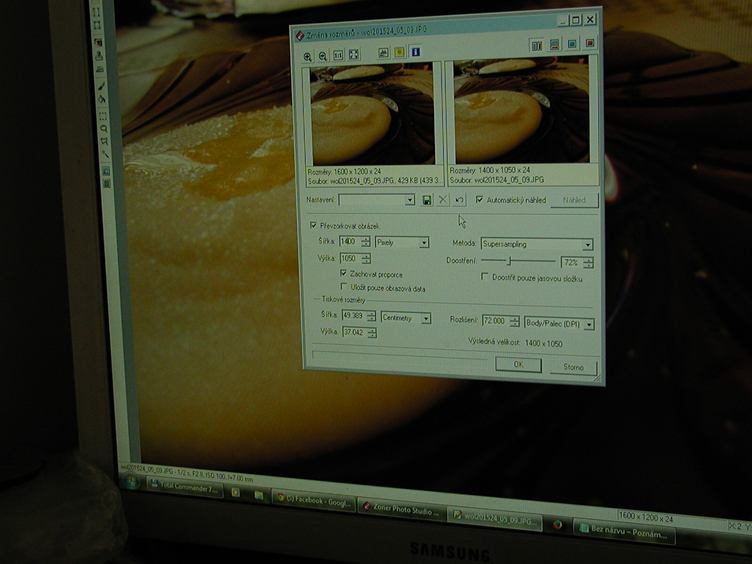Screen dimensions: 752x564
Task: Show only the blue single preview icon
Action: click(x=572, y=44)
